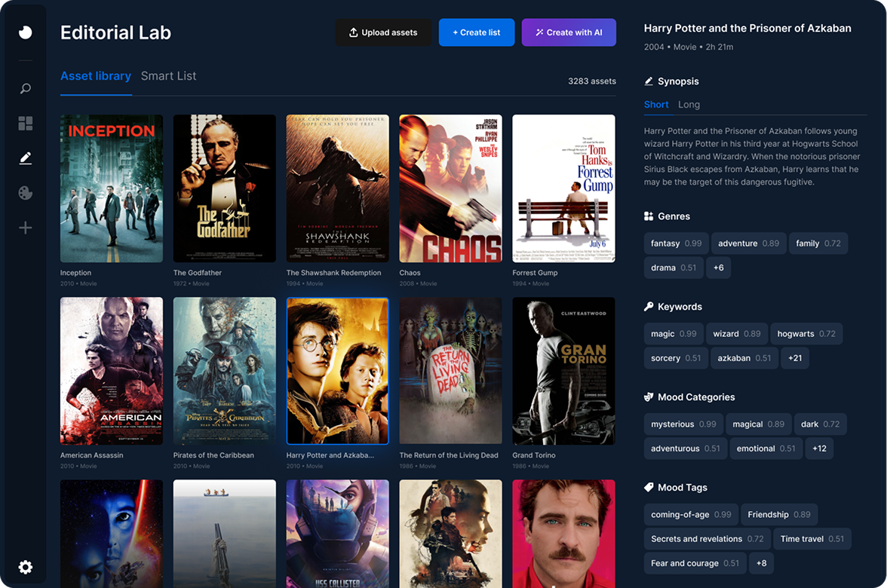Expand the +6 more genres chip
This screenshot has width=887, height=588.
coord(718,268)
